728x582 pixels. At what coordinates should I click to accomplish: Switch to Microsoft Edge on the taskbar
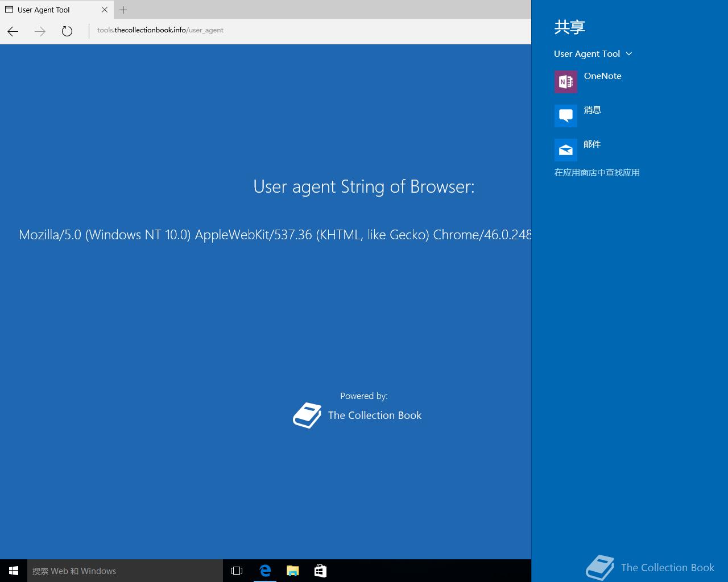tap(265, 571)
